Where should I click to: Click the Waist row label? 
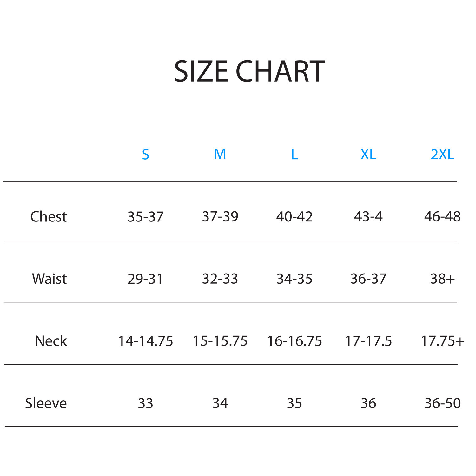point(50,279)
